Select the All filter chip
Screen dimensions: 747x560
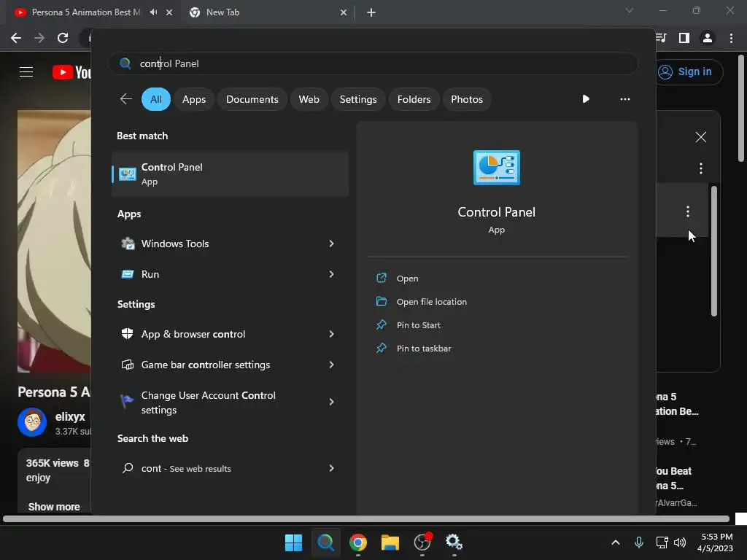click(156, 99)
